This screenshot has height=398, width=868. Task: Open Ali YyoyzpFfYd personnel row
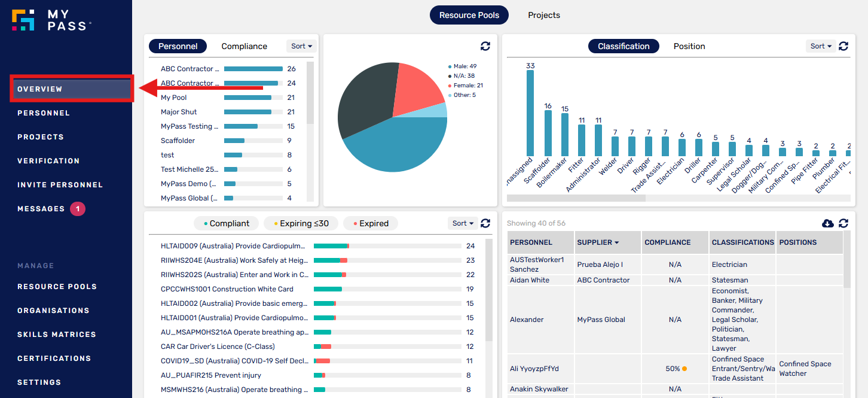click(675, 369)
